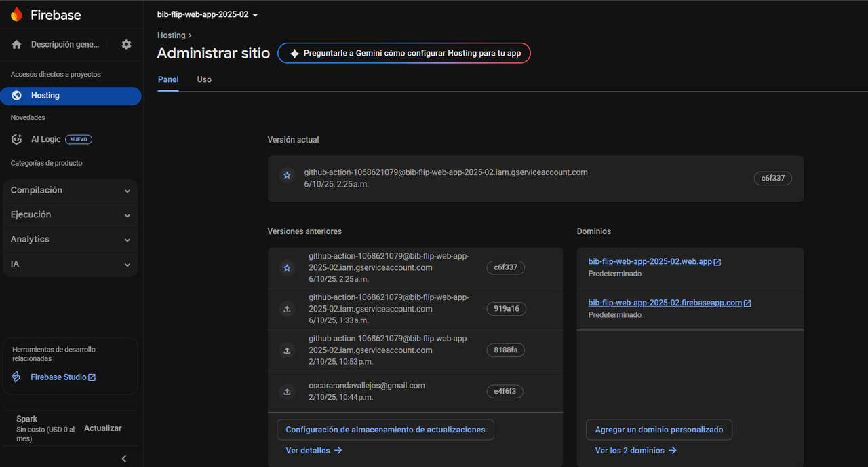This screenshot has height=467, width=868.
Task: Click version badge c6f337 in previous versions
Action: click(506, 267)
